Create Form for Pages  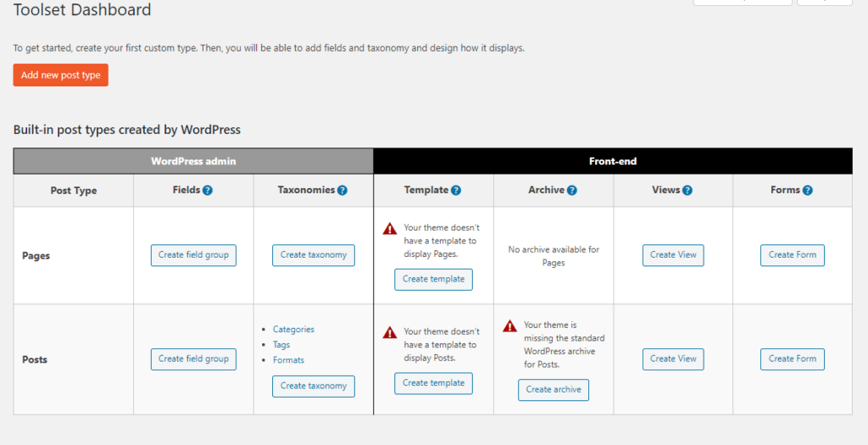click(793, 255)
